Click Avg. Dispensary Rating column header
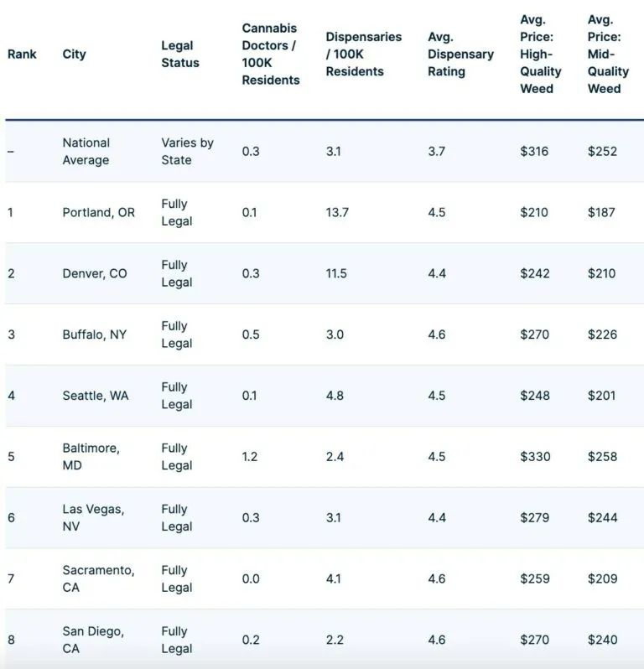Image resolution: width=644 pixels, height=669 pixels. point(460,54)
